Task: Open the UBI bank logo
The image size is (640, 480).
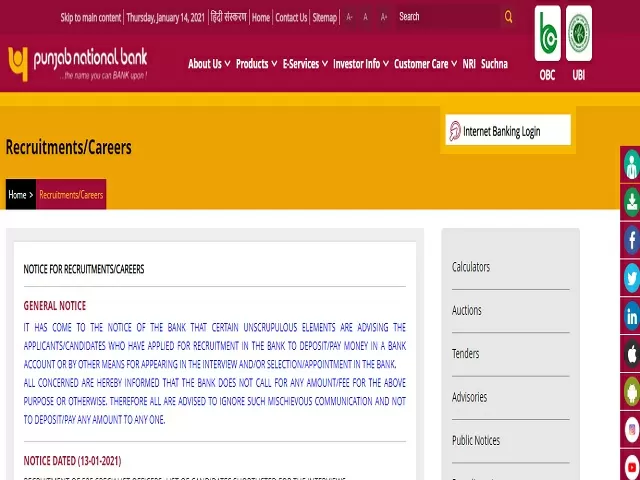Action: point(579,33)
